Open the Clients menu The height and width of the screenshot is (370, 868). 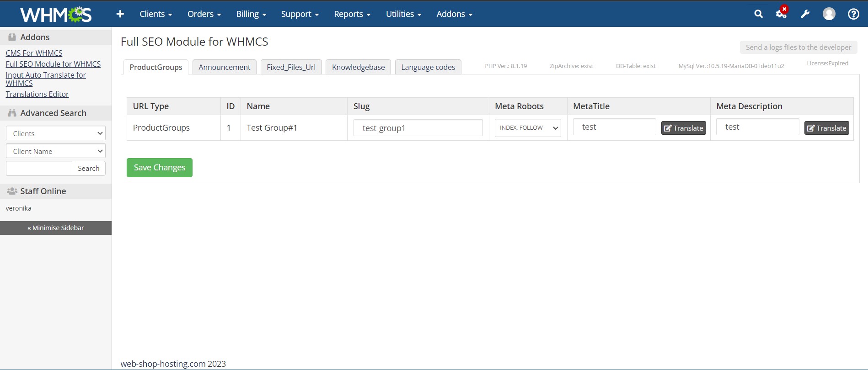tap(155, 14)
